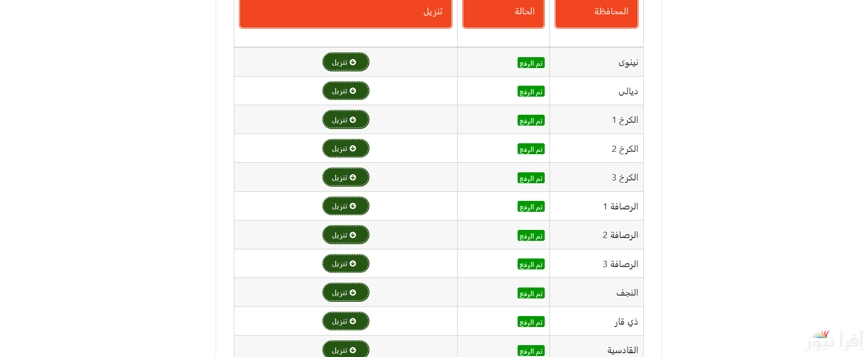Download results for نينوى row
The height and width of the screenshot is (357, 868).
(346, 62)
